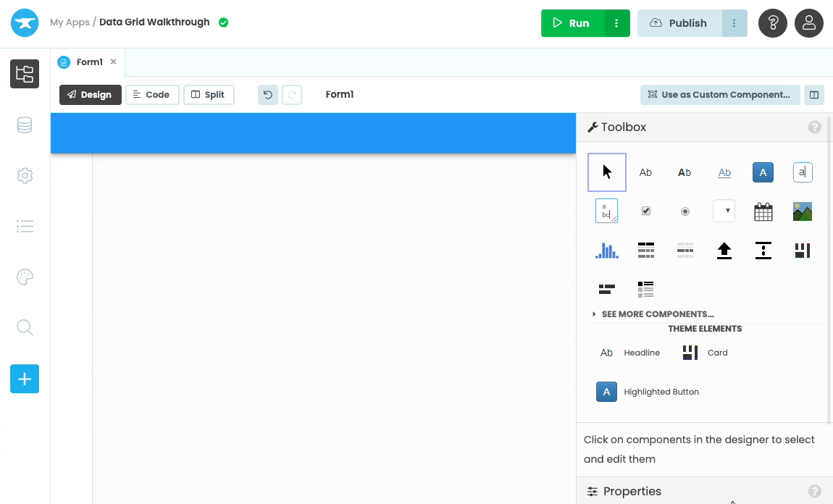Switch to Split view
833x504 pixels.
209,95
